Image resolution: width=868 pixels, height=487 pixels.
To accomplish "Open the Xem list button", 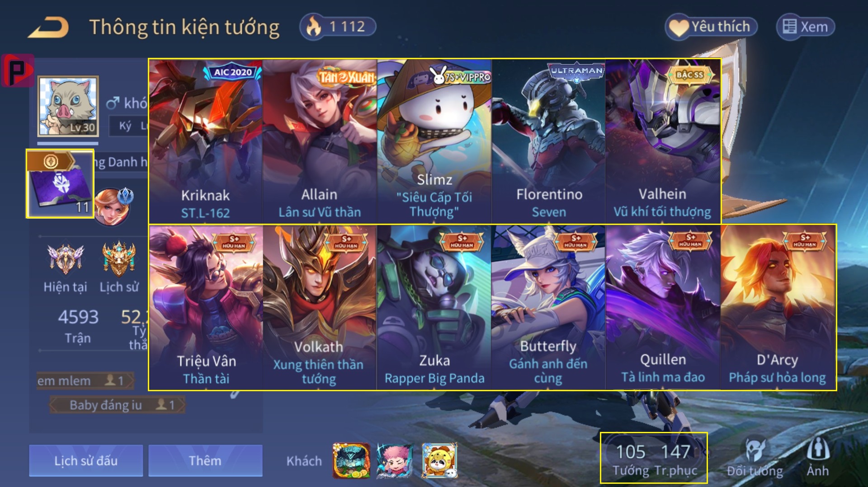I will coord(806,27).
